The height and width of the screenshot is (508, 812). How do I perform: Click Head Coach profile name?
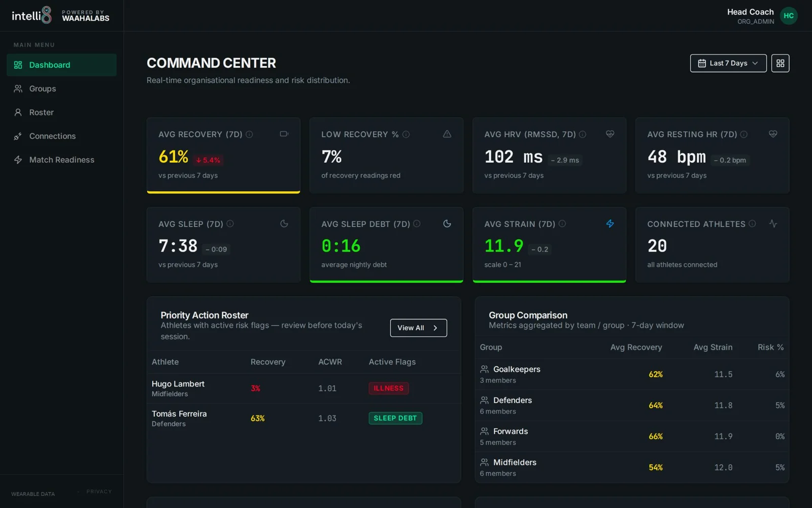click(750, 12)
